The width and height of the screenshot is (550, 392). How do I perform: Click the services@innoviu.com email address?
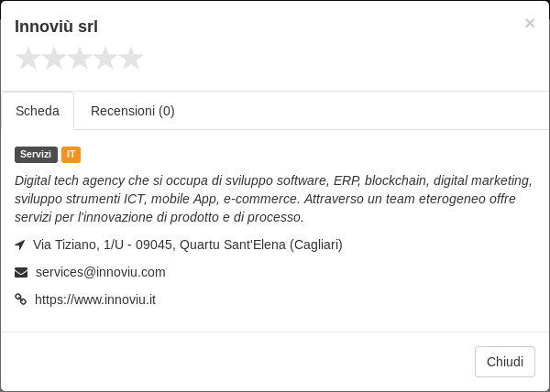click(x=100, y=272)
